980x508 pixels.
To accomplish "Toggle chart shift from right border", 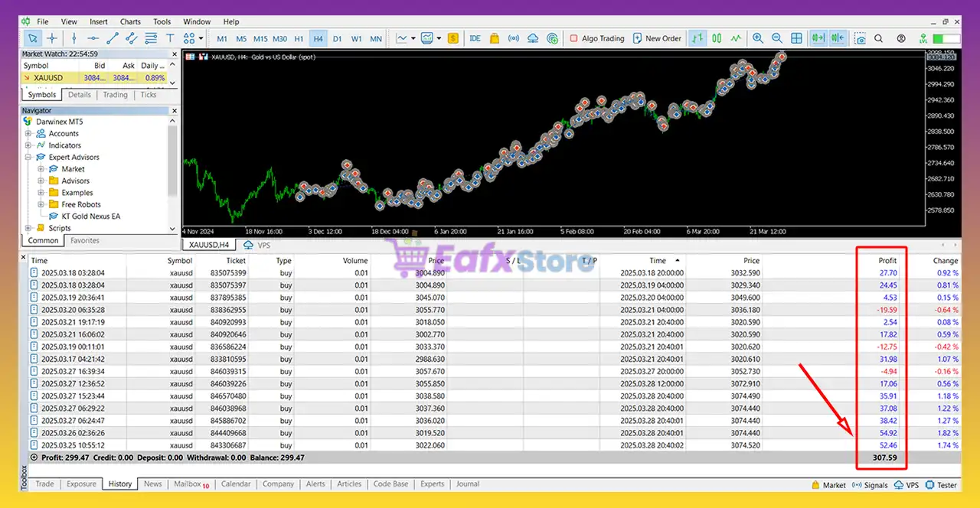I will [x=837, y=38].
